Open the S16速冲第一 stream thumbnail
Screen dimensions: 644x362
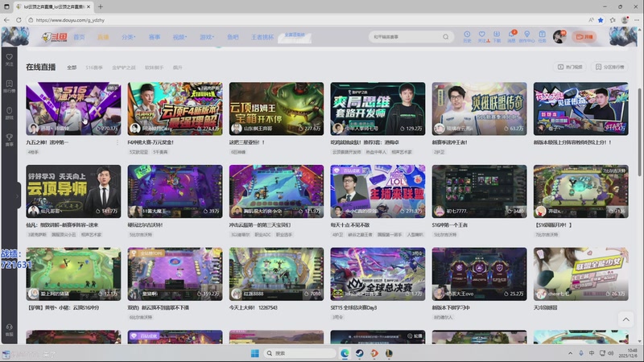(73, 109)
